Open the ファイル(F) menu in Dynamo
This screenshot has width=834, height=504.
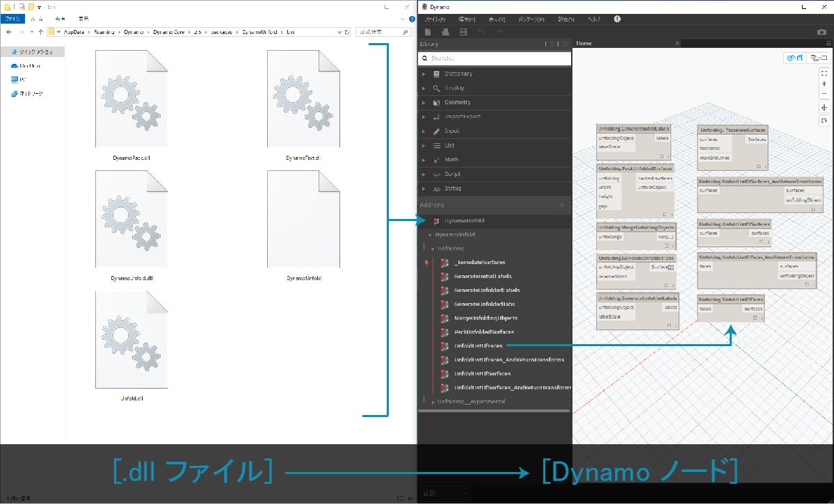(435, 19)
